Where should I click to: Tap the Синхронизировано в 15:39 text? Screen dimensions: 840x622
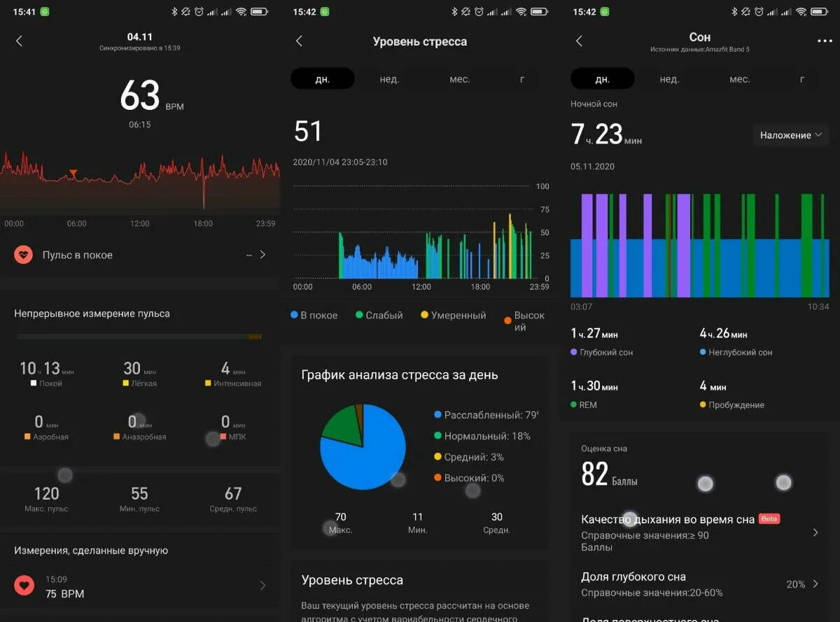click(140, 48)
